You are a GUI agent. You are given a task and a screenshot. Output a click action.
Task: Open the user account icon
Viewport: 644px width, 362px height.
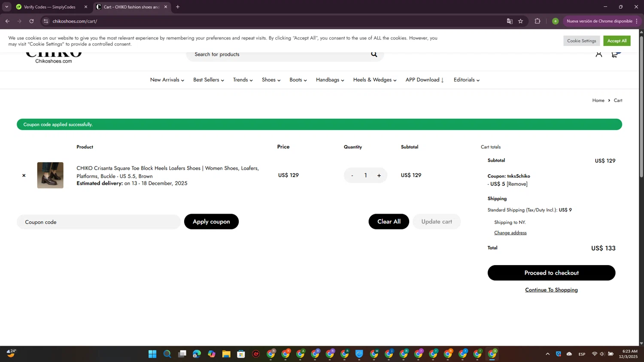598,54
